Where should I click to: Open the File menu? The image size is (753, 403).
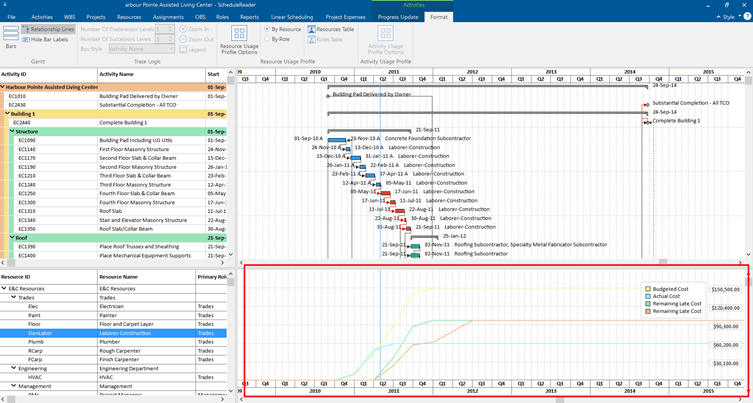pos(11,17)
